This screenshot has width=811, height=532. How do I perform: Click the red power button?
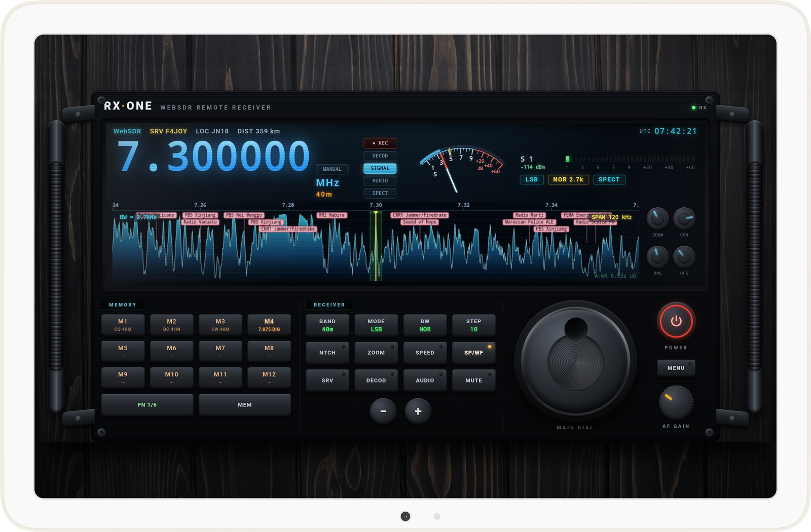tap(676, 321)
